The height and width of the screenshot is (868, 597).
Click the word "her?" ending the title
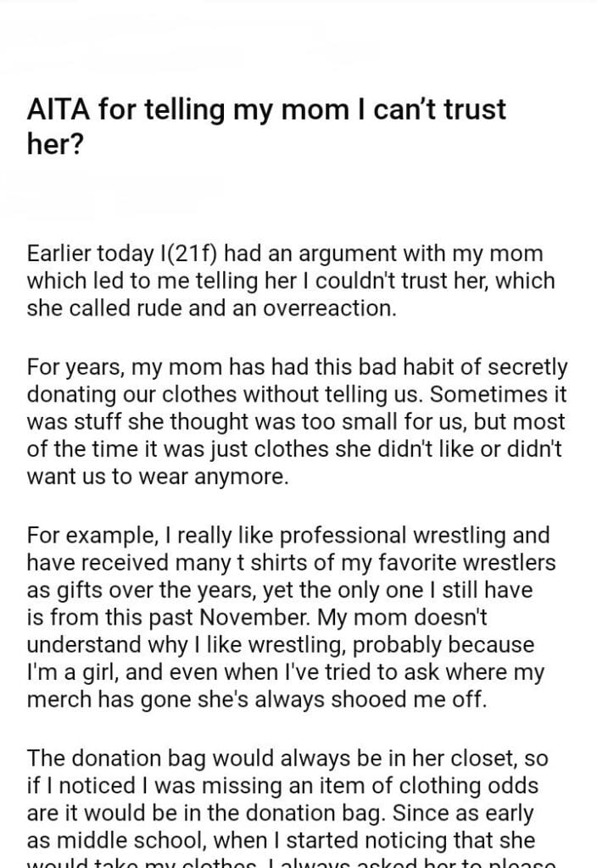pyautogui.click(x=55, y=144)
